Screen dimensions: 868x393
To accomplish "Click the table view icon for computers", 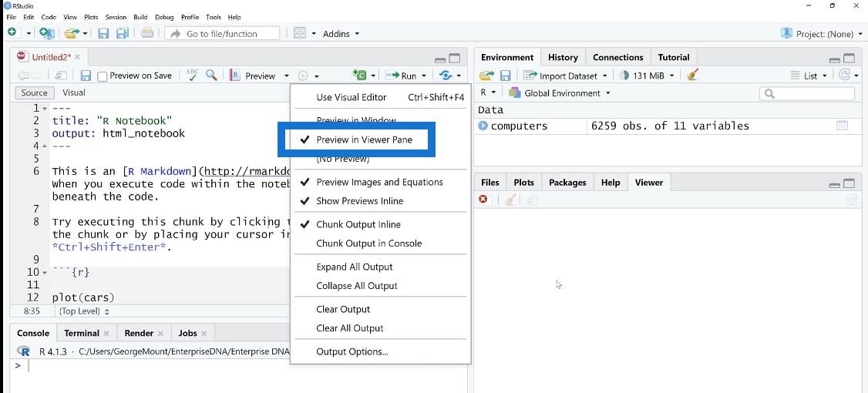I will tap(842, 126).
